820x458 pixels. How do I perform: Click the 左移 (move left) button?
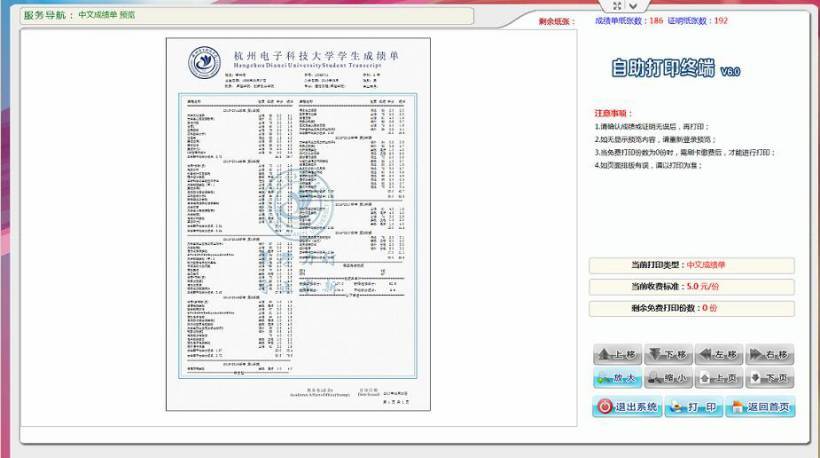tap(719, 354)
